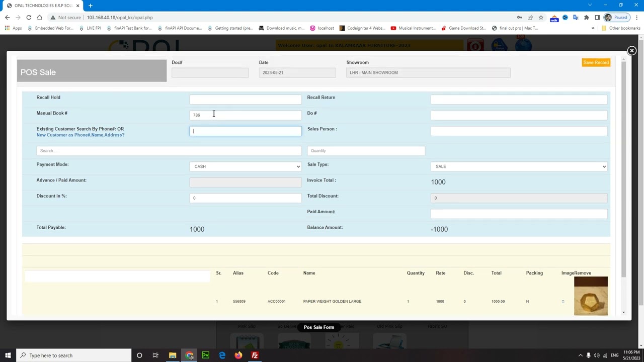The height and width of the screenshot is (362, 644).
Task: Close the POS Sale modal with X icon
Action: (631, 50)
